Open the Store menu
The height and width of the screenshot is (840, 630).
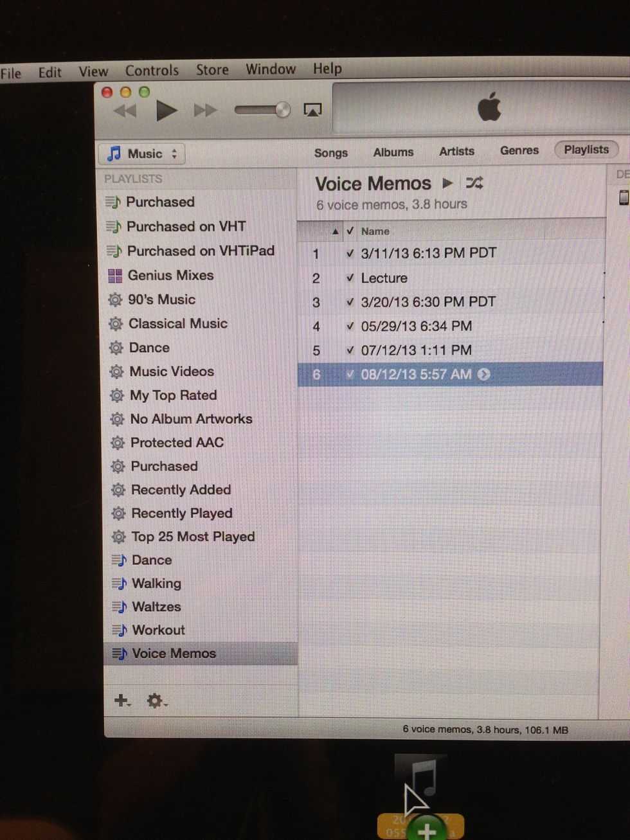[212, 70]
